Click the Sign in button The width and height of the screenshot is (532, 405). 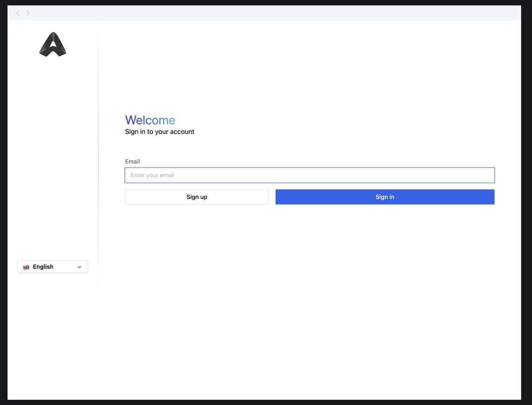385,197
